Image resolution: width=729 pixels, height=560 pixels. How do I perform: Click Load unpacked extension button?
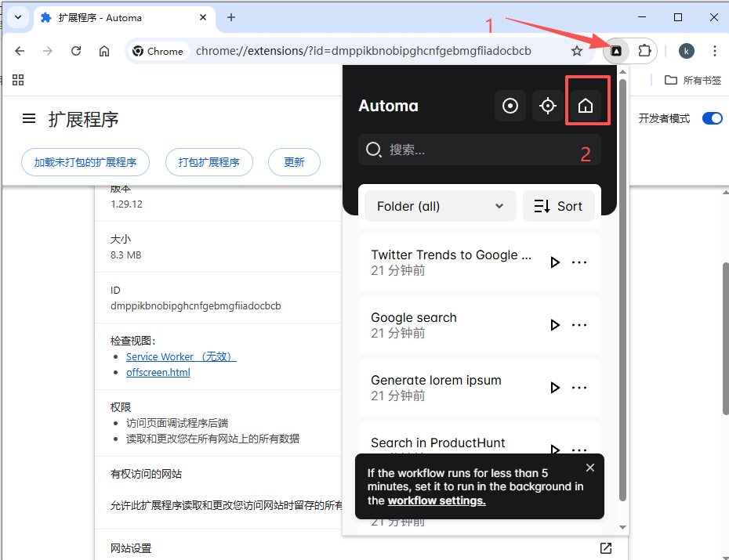click(85, 162)
